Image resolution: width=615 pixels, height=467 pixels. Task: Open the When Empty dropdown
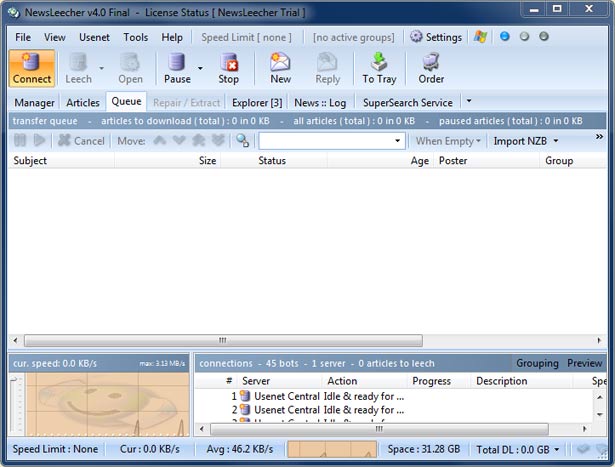point(448,141)
